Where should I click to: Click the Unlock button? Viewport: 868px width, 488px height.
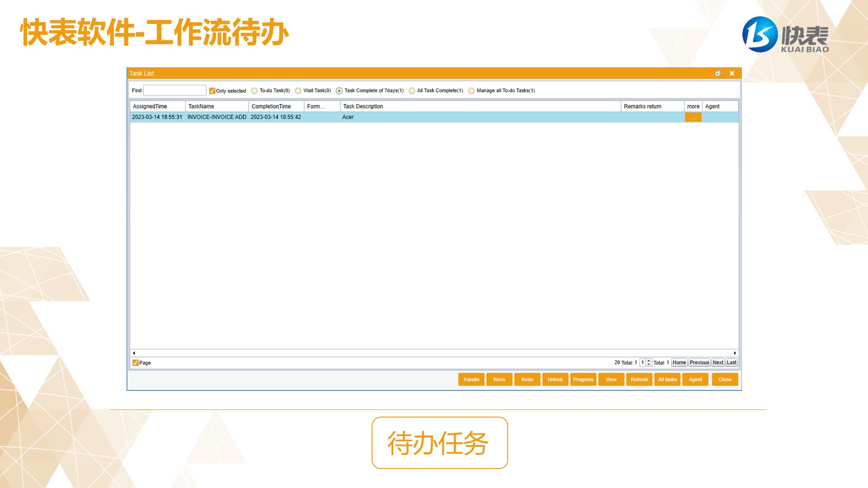click(x=555, y=380)
